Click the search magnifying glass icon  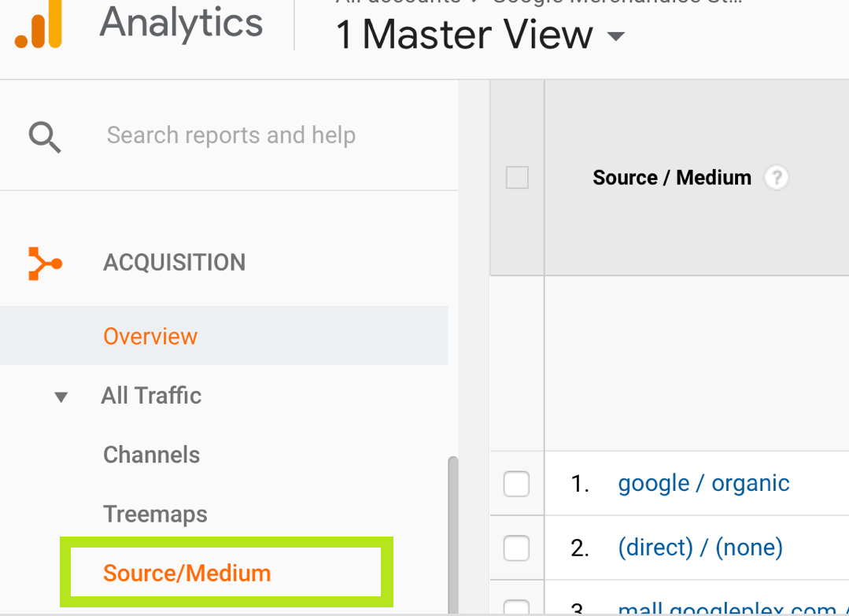click(44, 135)
